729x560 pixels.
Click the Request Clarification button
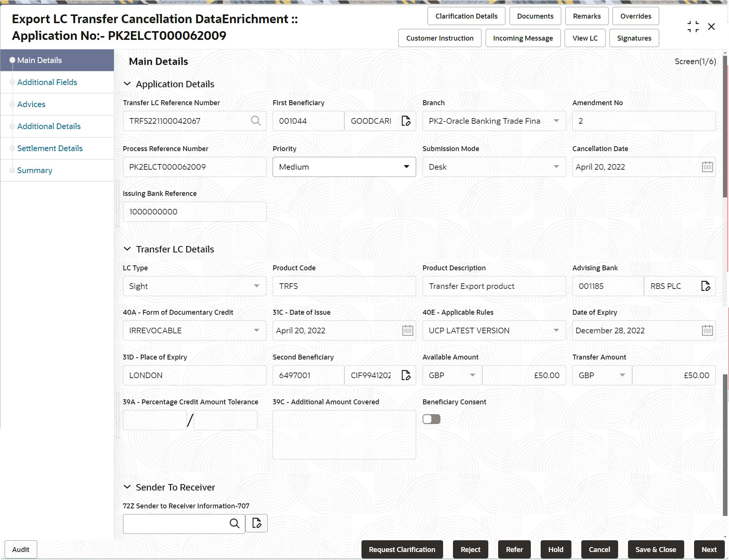pyautogui.click(x=402, y=549)
